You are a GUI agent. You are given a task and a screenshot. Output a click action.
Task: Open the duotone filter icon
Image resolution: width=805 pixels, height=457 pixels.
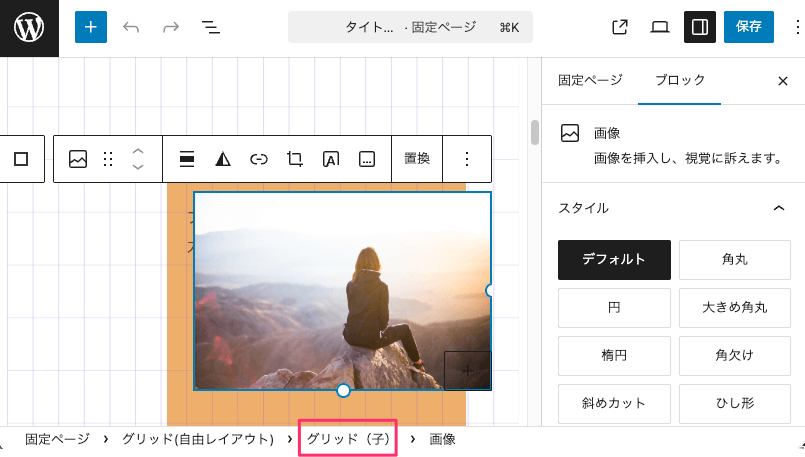[x=223, y=159]
